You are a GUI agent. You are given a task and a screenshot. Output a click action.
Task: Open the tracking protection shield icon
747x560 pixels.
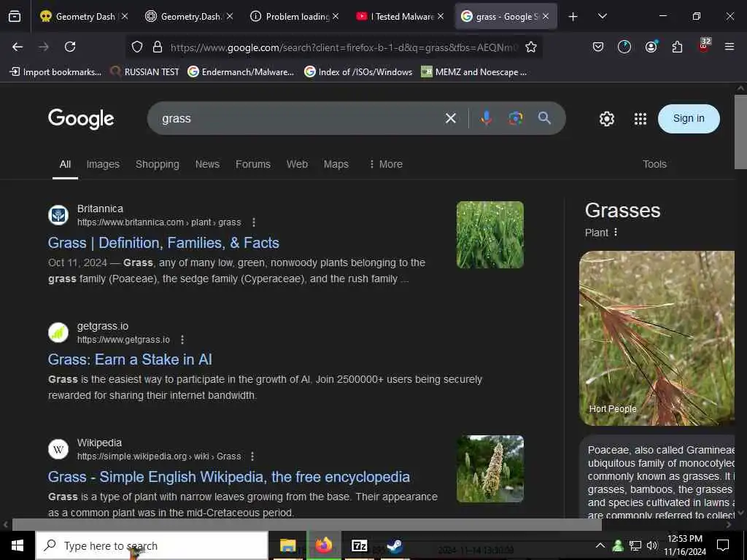click(x=137, y=47)
